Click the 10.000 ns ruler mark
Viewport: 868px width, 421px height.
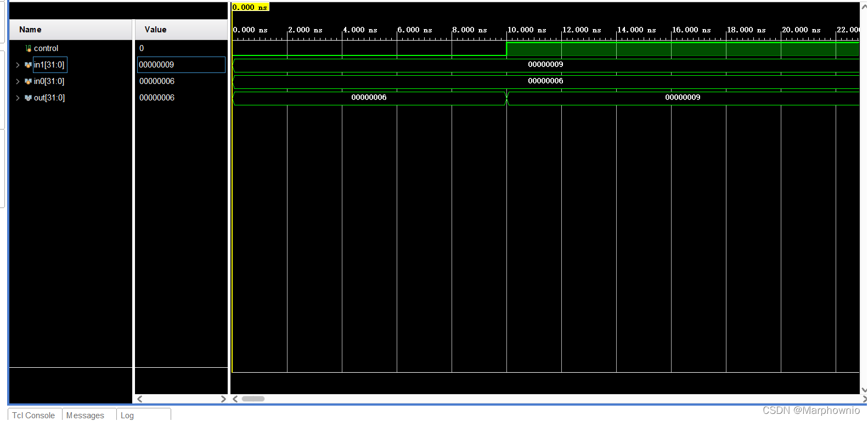(527, 30)
